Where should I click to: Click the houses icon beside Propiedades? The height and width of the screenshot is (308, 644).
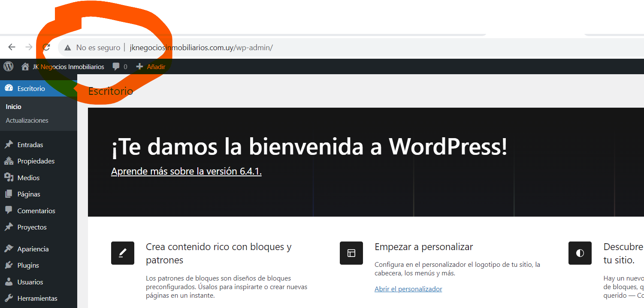tap(9, 161)
